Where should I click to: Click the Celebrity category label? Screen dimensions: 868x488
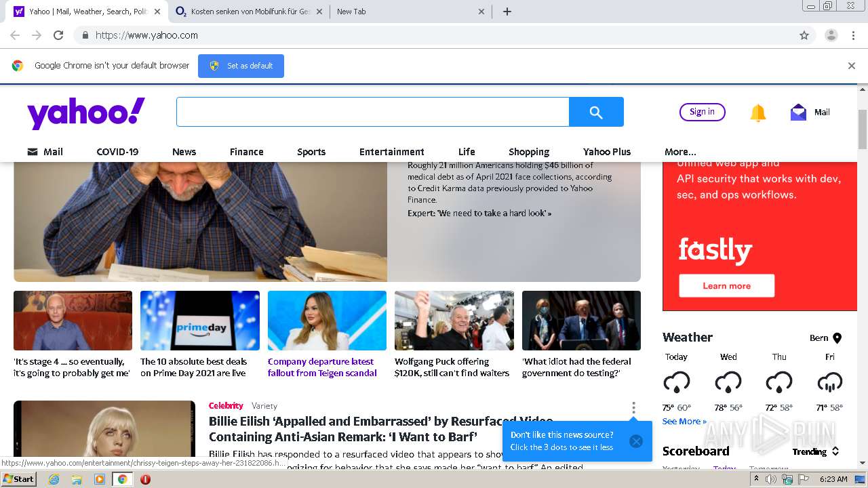coord(226,405)
